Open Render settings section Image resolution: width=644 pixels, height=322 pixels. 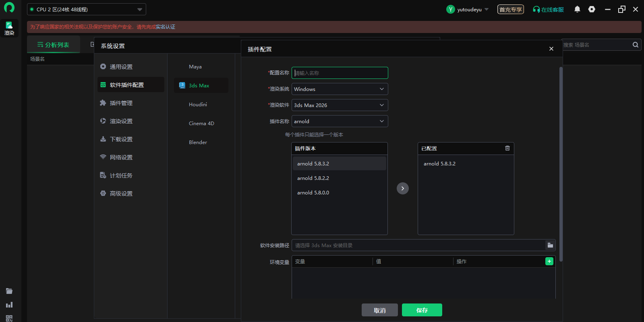tap(131, 121)
